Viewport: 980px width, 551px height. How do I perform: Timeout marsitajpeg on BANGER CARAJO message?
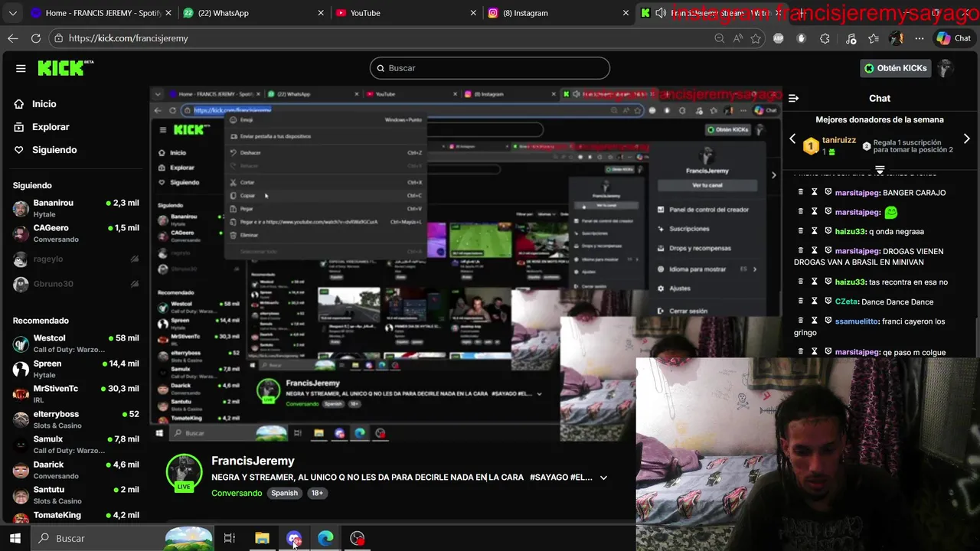click(x=815, y=193)
